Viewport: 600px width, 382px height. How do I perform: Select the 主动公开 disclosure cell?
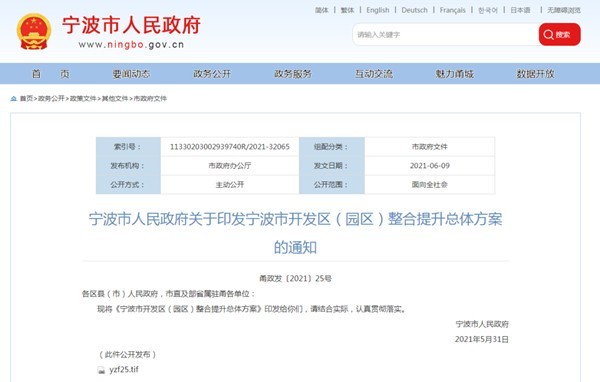pyautogui.click(x=230, y=184)
